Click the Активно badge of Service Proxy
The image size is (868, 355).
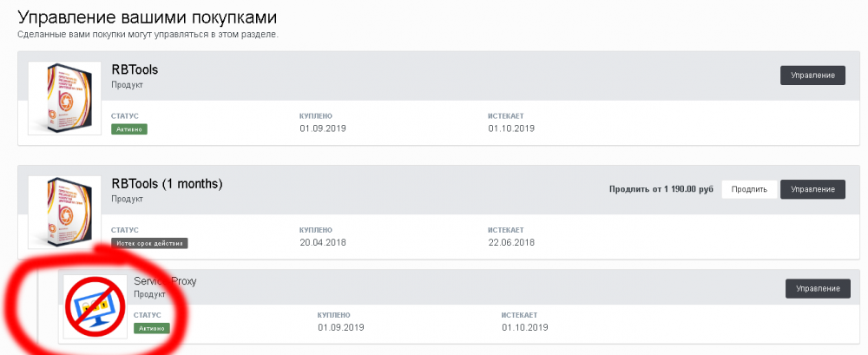click(x=152, y=328)
